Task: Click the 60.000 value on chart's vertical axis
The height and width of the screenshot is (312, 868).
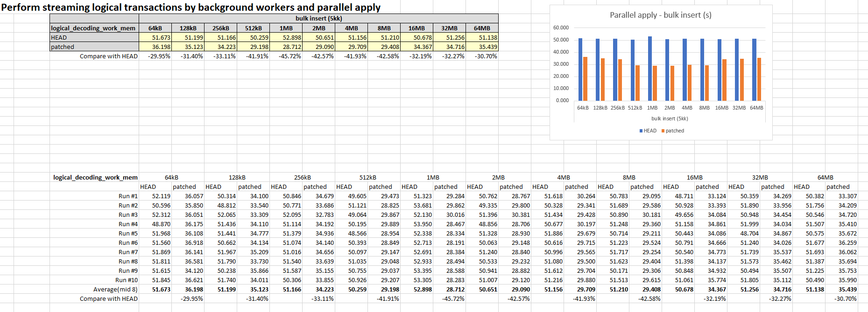Action: [561, 28]
